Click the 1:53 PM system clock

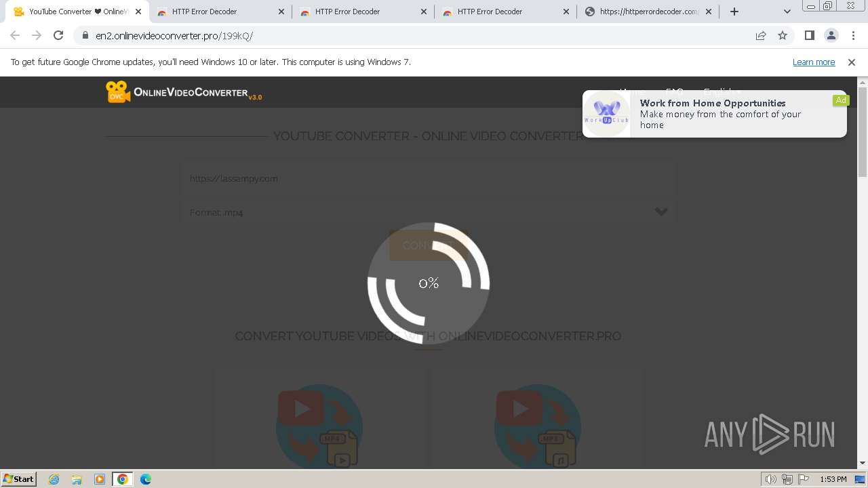pos(833,479)
